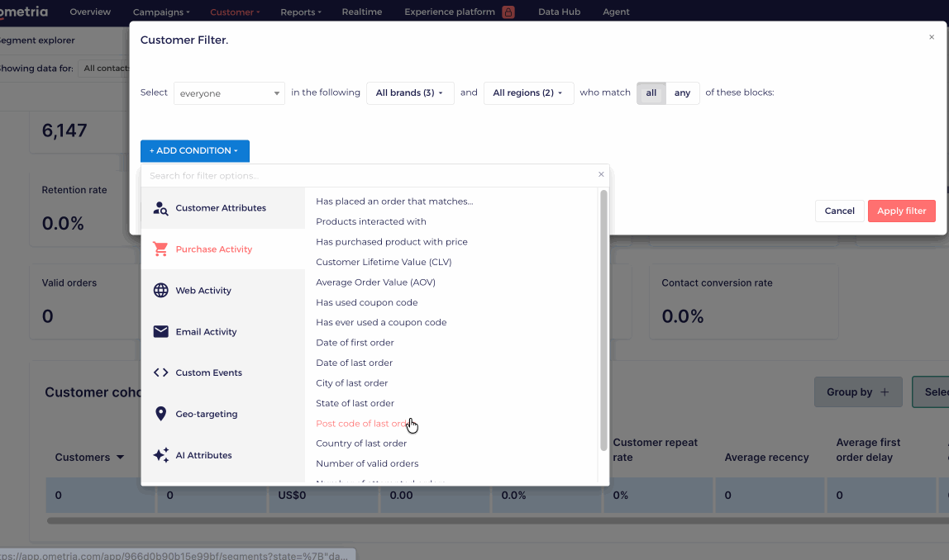949x560 pixels.
Task: Open the Data Hub page
Action: pos(559,12)
